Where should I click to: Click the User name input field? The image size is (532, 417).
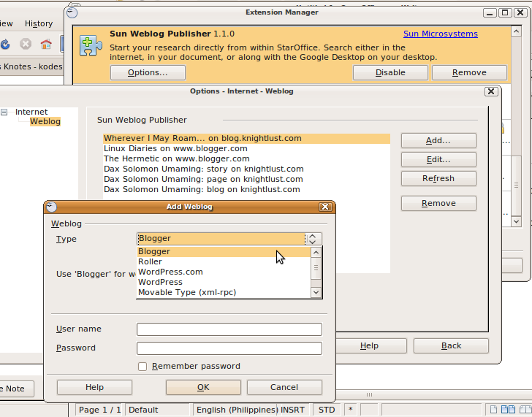point(229,329)
